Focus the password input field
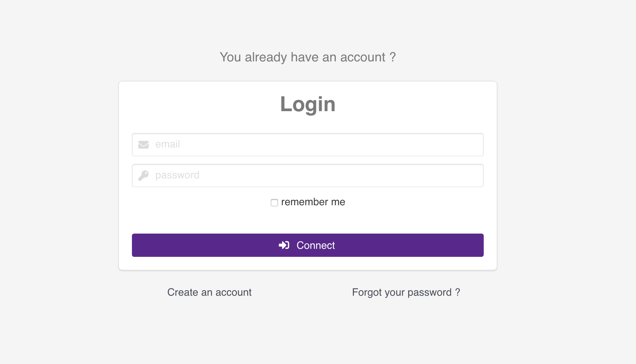Image resolution: width=636 pixels, height=364 pixels. (x=307, y=175)
